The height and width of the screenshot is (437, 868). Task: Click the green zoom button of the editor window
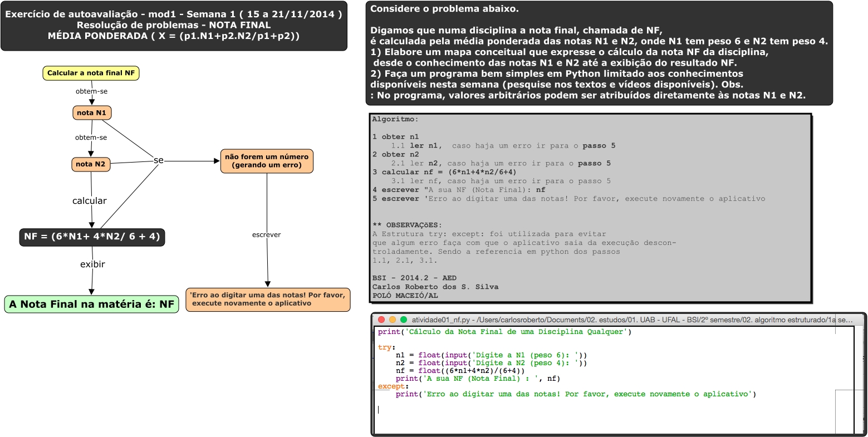click(x=404, y=320)
